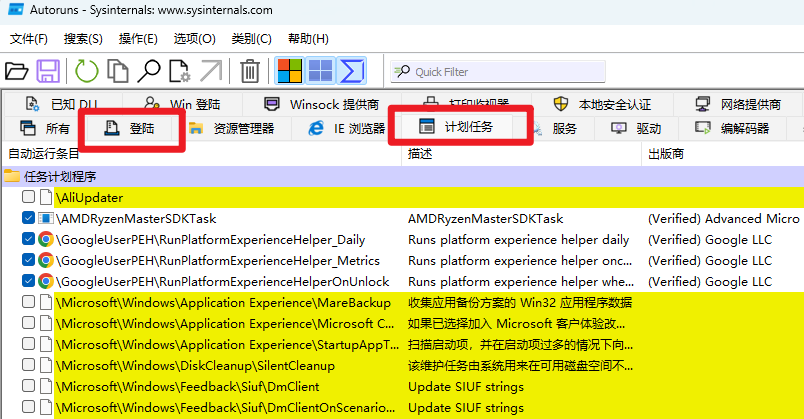Open the 操作(E) menu
This screenshot has height=419, width=804.
138,39
